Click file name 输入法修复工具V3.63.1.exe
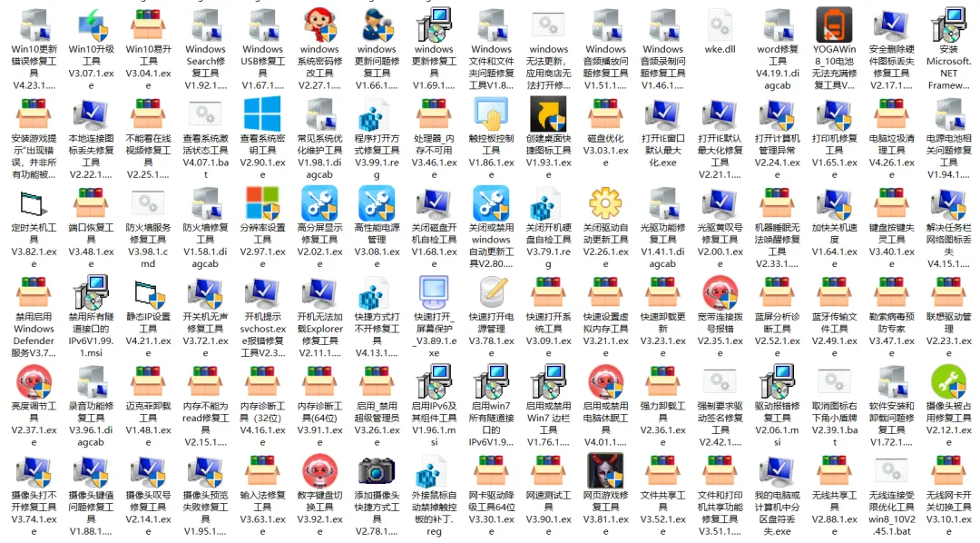Image resolution: width=980 pixels, height=543 pixels. [262, 514]
